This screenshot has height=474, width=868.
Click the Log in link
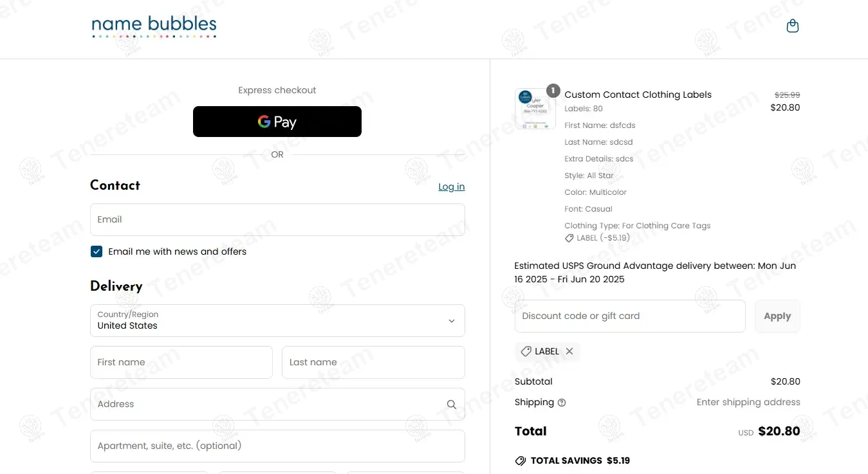[x=451, y=187]
